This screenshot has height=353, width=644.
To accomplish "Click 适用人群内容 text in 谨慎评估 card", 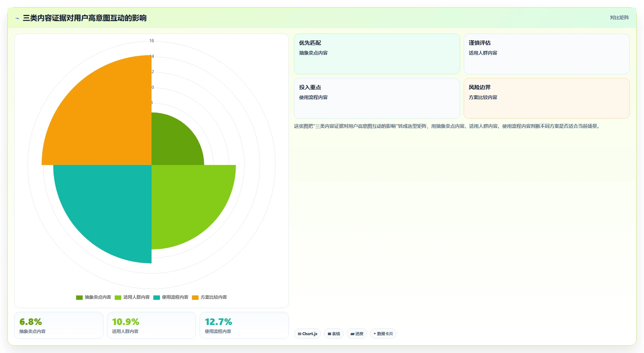I will pyautogui.click(x=483, y=53).
